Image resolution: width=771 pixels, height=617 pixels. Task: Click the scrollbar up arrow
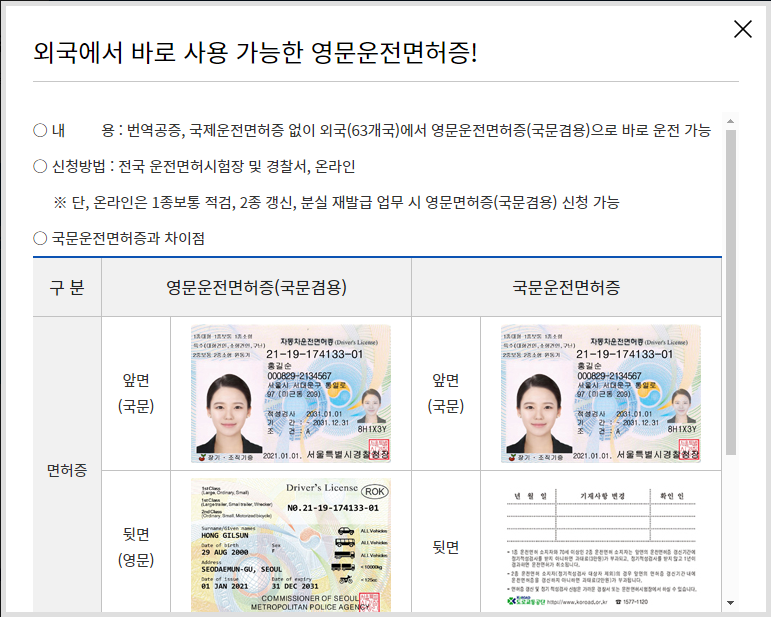pos(730,121)
